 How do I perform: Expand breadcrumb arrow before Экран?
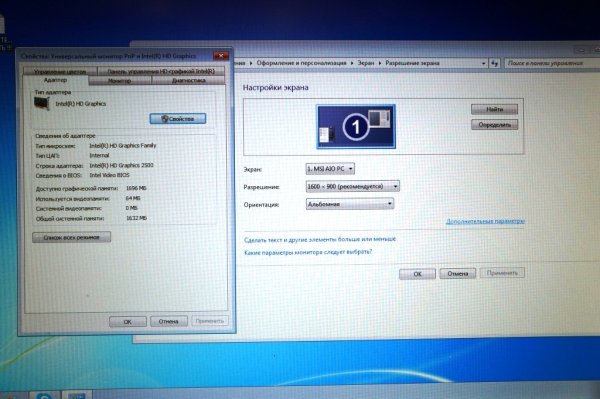pyautogui.click(x=352, y=63)
